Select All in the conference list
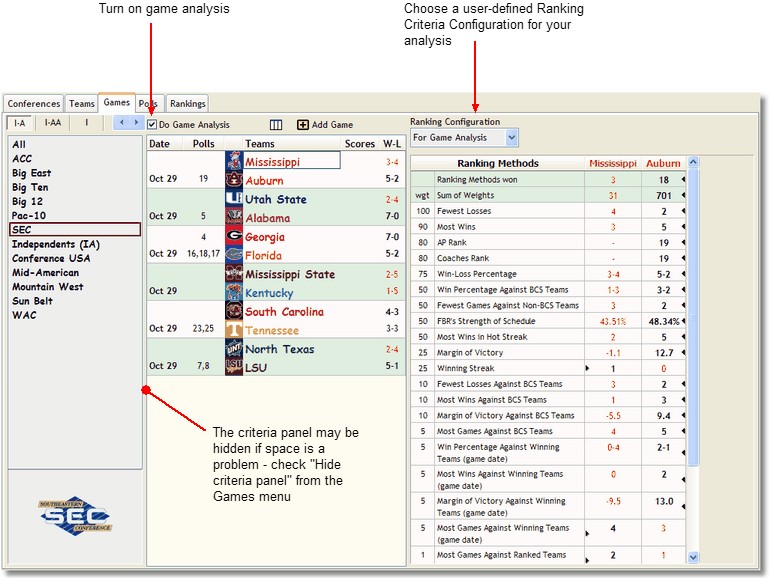Viewport: 771px width, 581px height. (19, 145)
